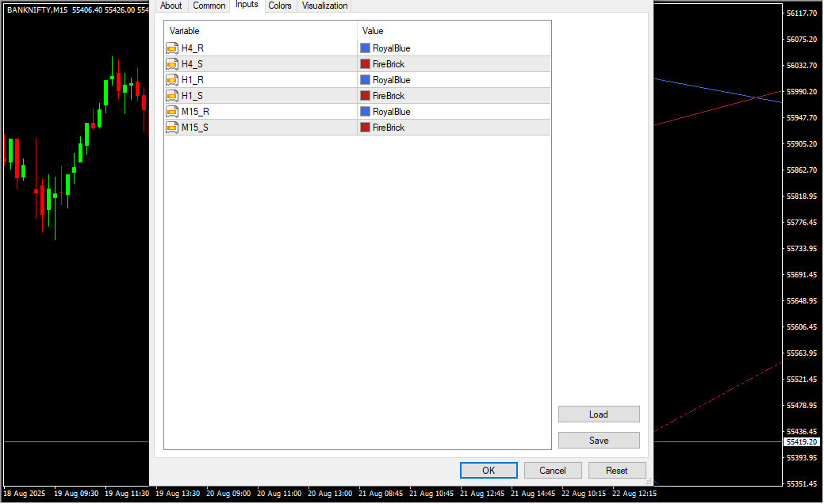Switch to the About tab
Screen dimensions: 824x504
point(171,6)
